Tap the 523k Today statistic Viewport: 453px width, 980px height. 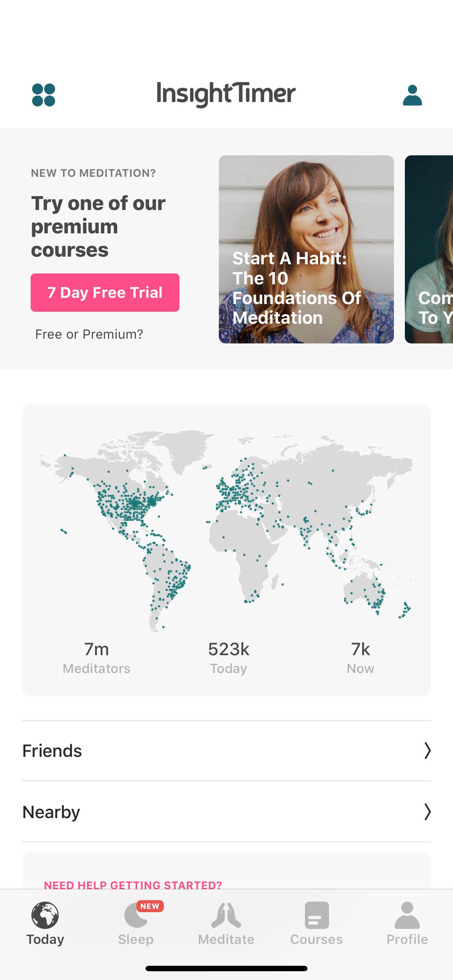pos(228,657)
